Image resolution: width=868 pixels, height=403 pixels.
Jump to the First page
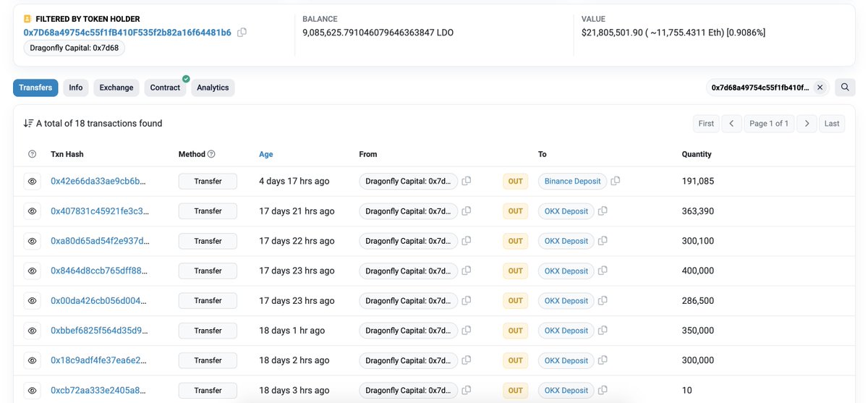706,124
